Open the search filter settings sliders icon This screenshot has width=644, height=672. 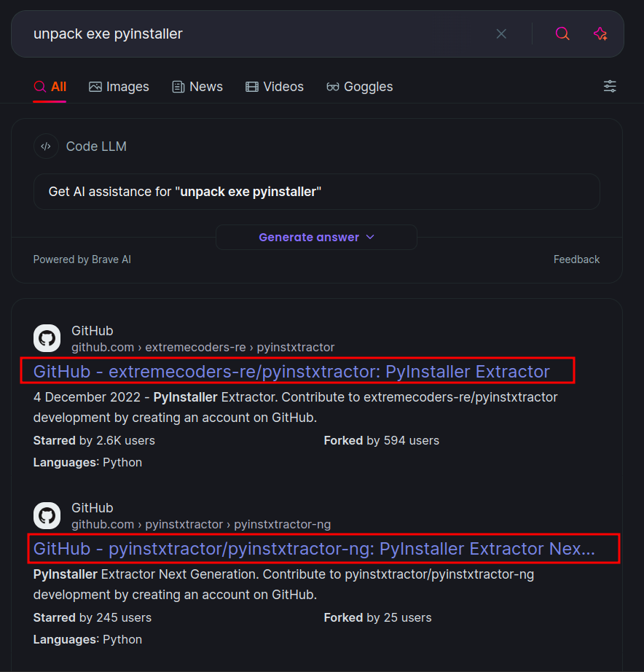(610, 87)
